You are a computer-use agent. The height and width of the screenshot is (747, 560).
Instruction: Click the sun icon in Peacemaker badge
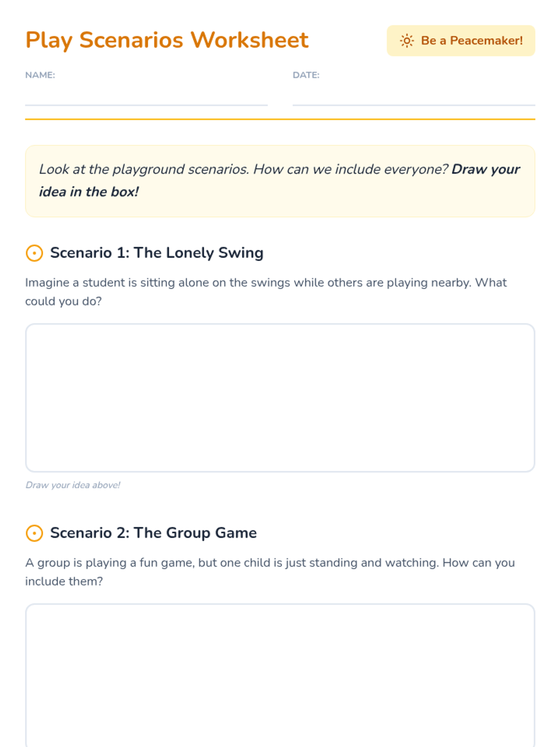click(406, 41)
